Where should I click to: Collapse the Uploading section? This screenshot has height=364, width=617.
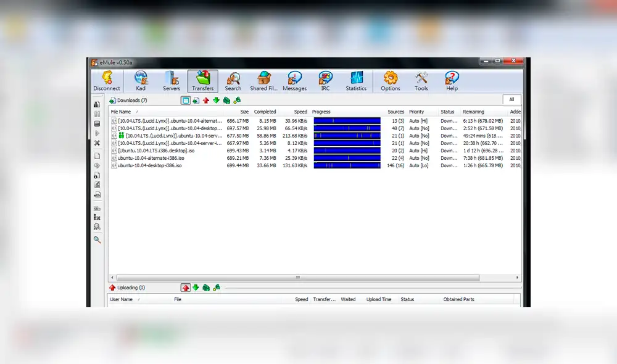click(x=112, y=287)
